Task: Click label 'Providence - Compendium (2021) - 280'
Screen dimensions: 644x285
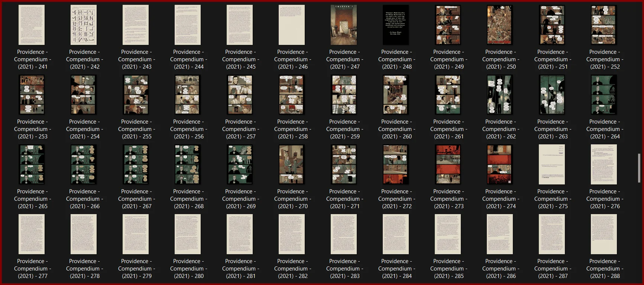Action: click(x=189, y=269)
